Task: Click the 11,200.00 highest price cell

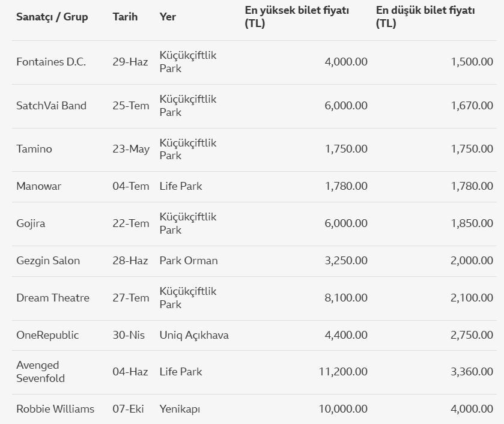Action: pos(343,372)
